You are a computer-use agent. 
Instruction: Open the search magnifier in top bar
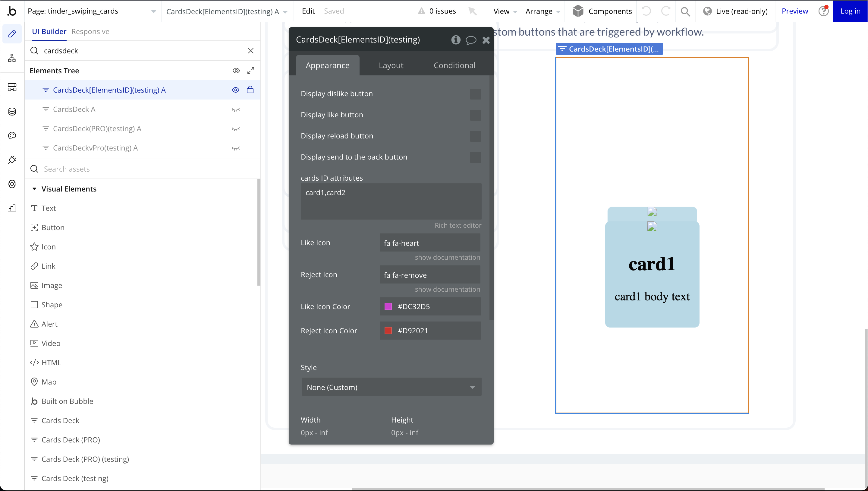685,11
